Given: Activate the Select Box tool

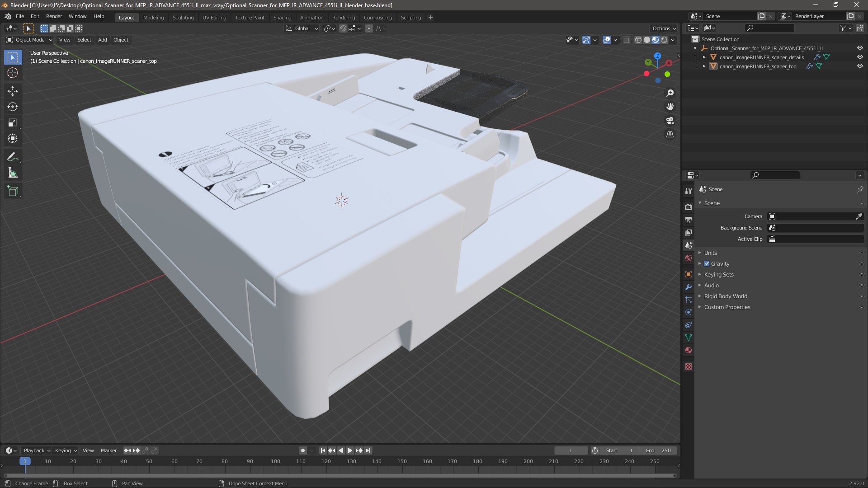Looking at the screenshot, I should pyautogui.click(x=13, y=57).
